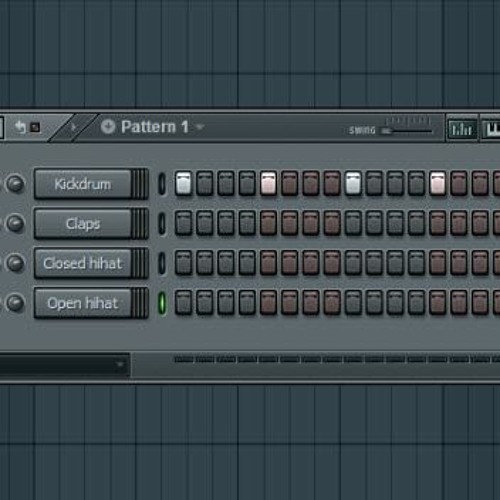Open the keyboard editor piano icon

tap(491, 129)
